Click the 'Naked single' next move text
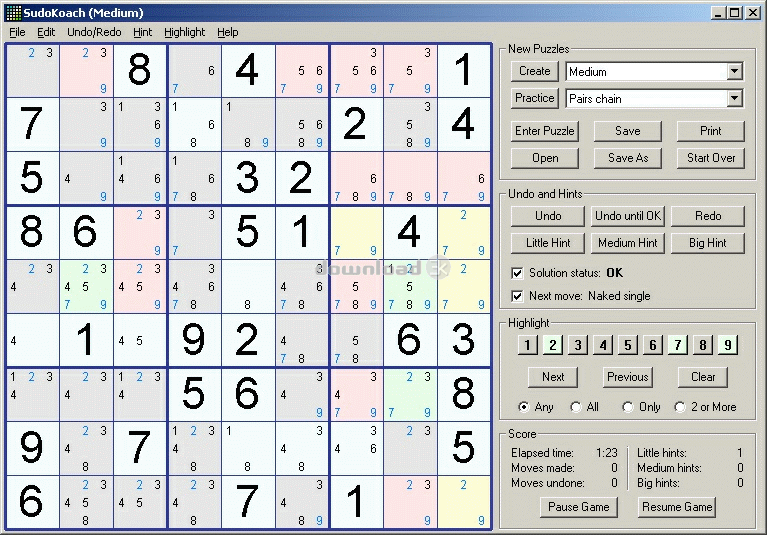The image size is (767, 535). [x=619, y=296]
